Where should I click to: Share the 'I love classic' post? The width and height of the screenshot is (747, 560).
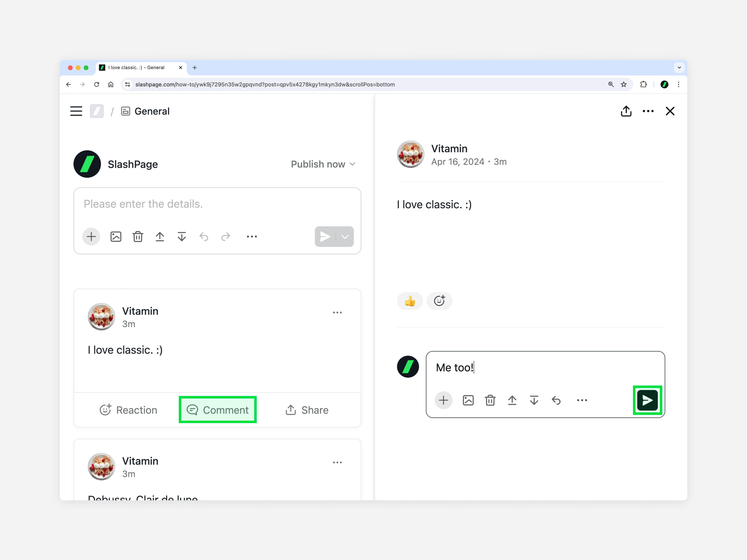click(307, 410)
